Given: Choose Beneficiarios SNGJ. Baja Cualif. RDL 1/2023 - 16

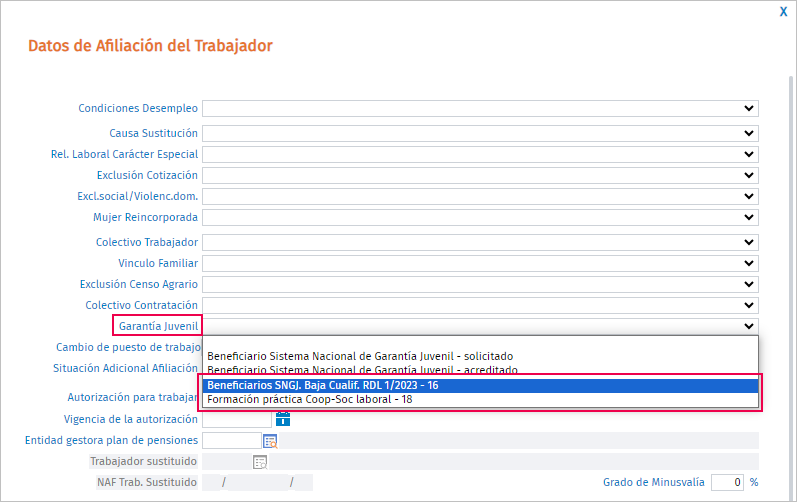Looking at the screenshot, I should (480, 385).
